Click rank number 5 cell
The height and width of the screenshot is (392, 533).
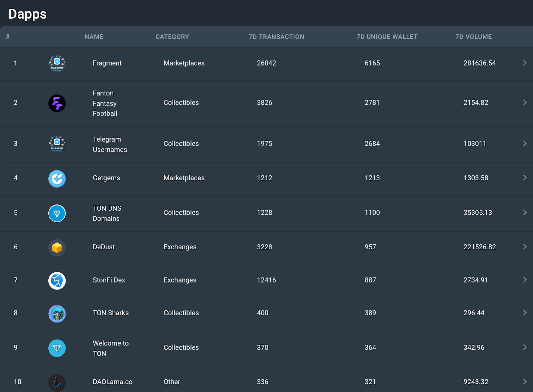click(16, 212)
